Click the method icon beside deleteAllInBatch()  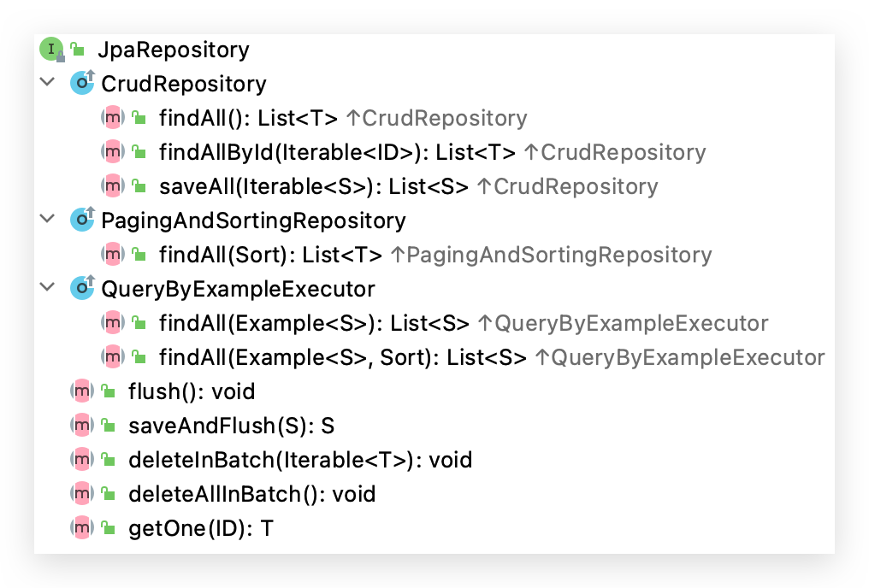click(82, 495)
